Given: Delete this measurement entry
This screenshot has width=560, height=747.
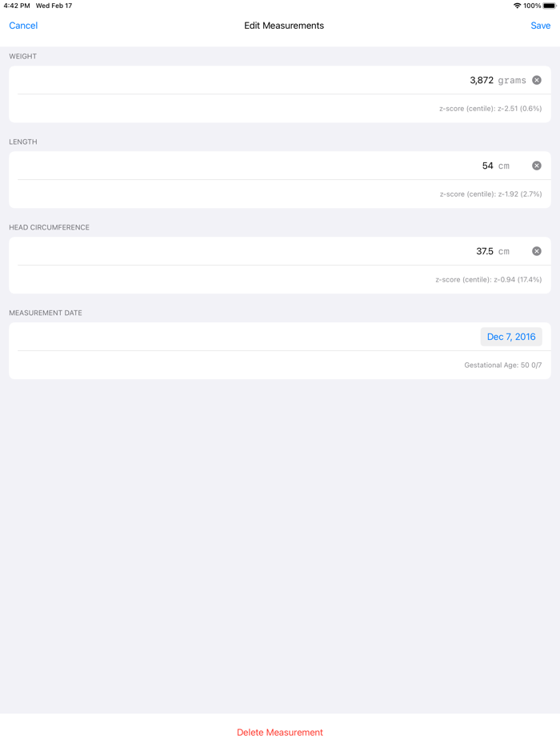Looking at the screenshot, I should pyautogui.click(x=279, y=732).
